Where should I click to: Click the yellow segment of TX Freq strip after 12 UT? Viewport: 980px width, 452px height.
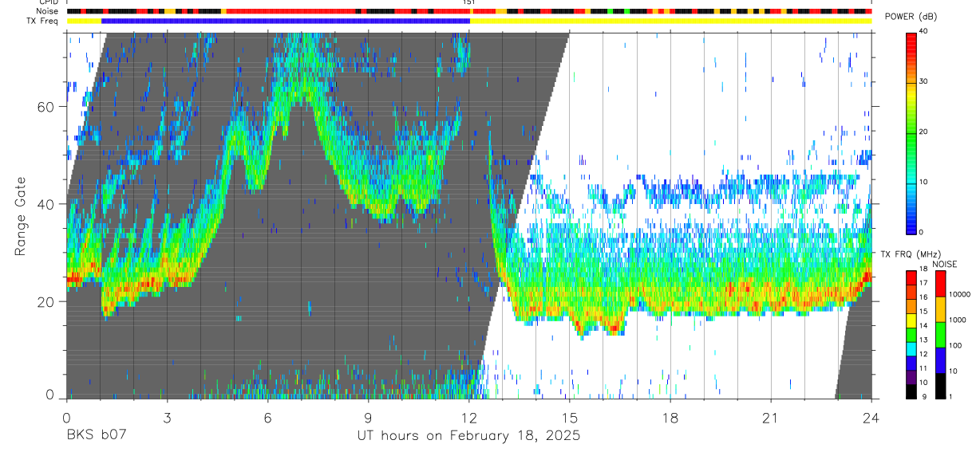[670, 21]
